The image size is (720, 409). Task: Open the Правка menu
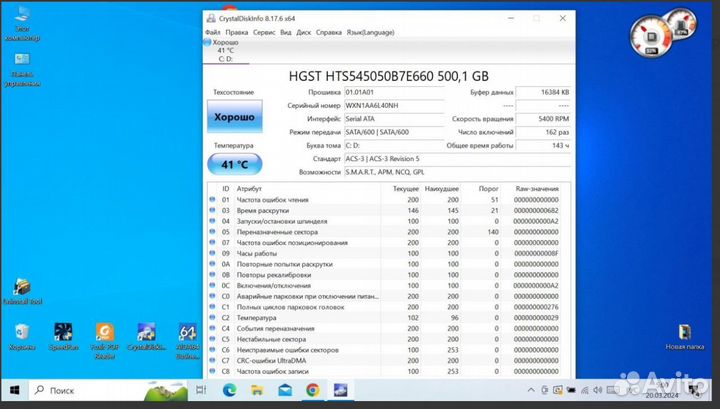point(236,33)
